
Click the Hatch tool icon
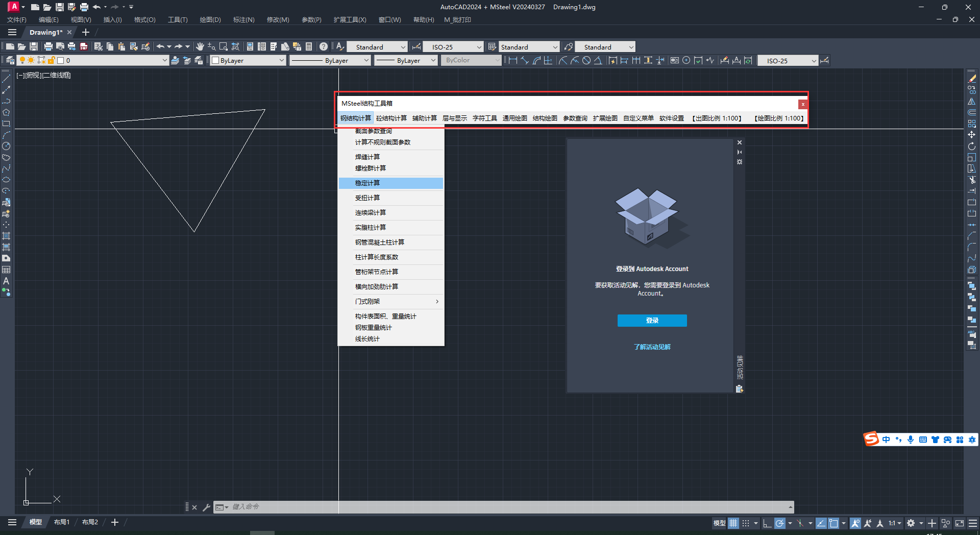[x=6, y=236]
